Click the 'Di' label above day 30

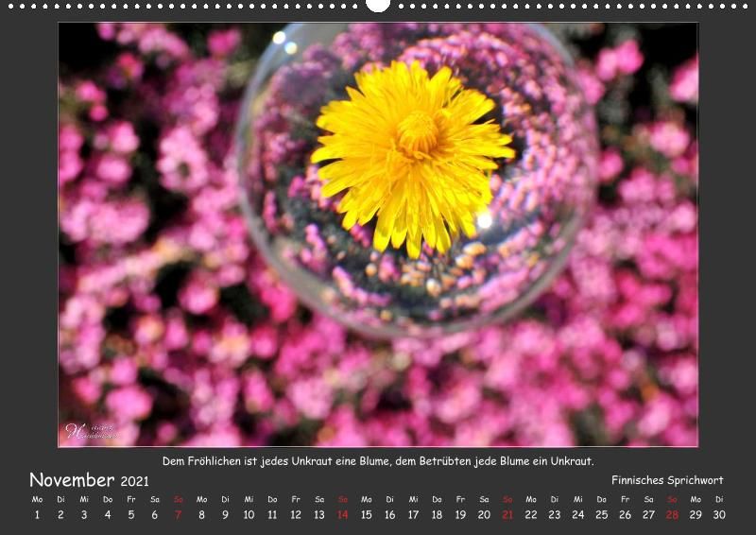click(719, 499)
